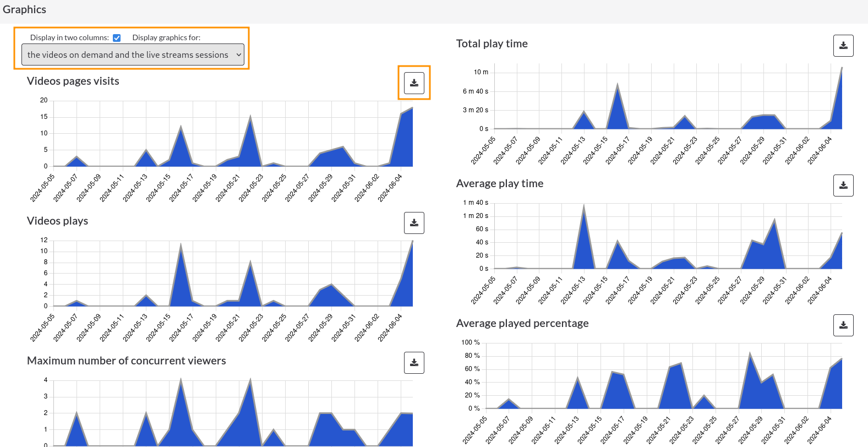Click the Videos pages visits heading

(73, 81)
